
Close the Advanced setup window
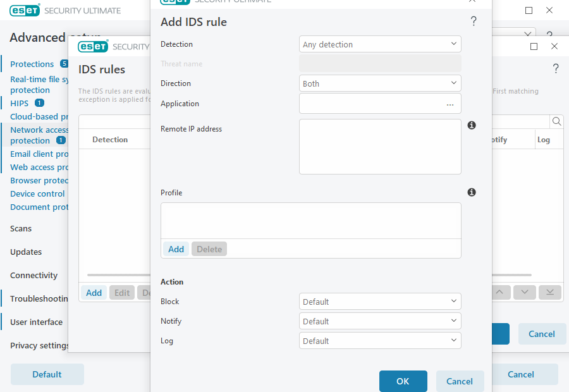pyautogui.click(x=549, y=10)
